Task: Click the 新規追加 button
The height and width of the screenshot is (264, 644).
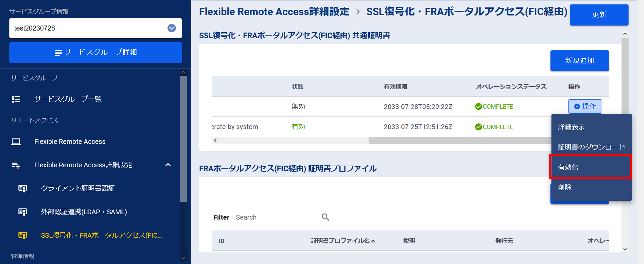Action: [x=579, y=61]
